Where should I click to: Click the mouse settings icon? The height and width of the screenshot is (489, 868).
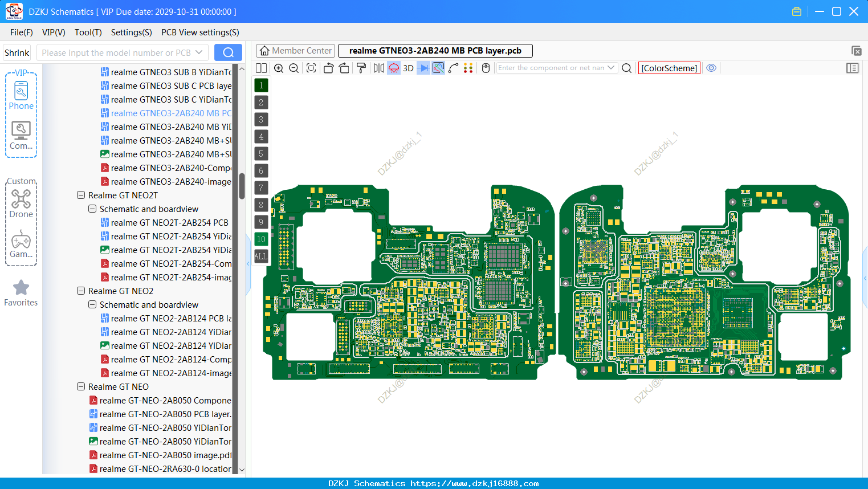[486, 68]
